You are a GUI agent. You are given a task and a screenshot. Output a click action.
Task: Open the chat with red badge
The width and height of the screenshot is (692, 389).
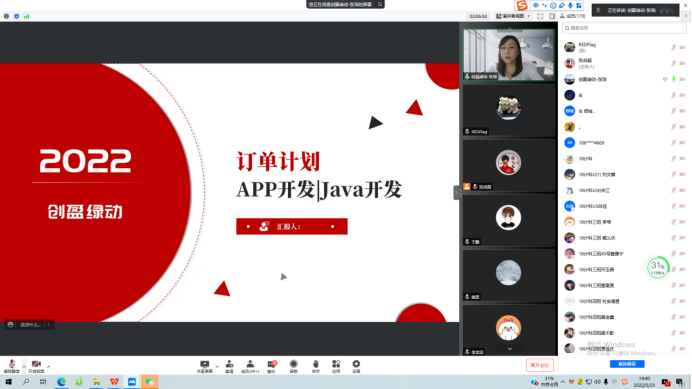[271, 366]
